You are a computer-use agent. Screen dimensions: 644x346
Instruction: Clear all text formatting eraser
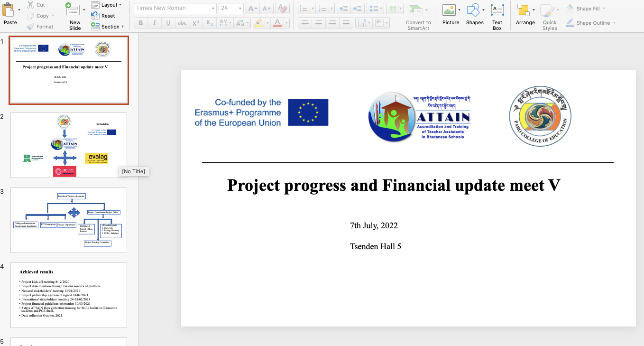pos(282,8)
